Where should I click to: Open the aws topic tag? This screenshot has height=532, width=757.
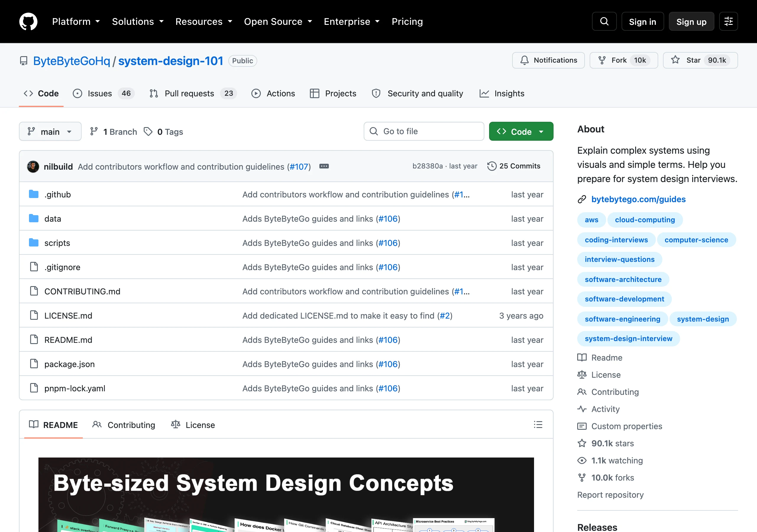[x=591, y=220]
